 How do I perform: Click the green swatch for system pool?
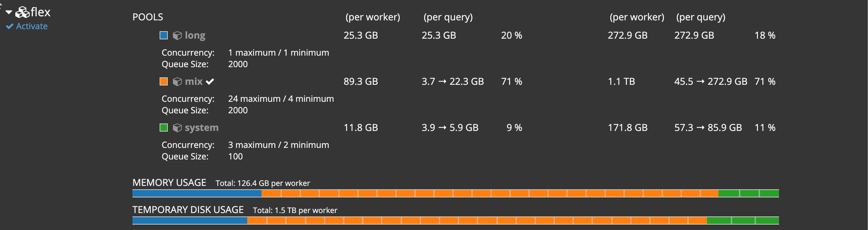click(x=164, y=128)
